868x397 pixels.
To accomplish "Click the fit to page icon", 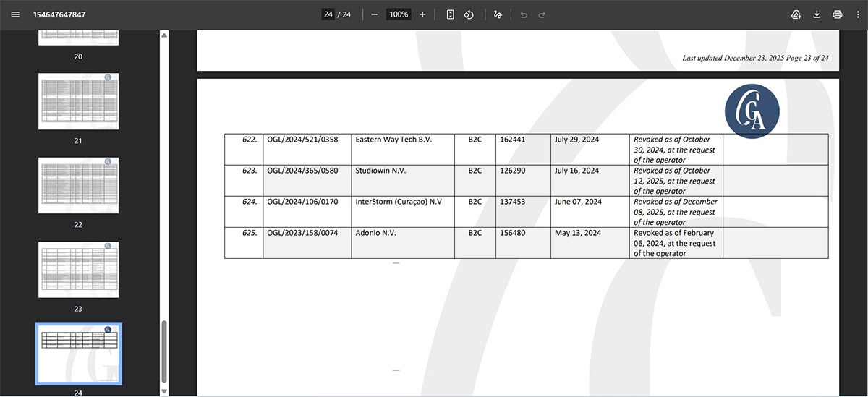I will 450,14.
